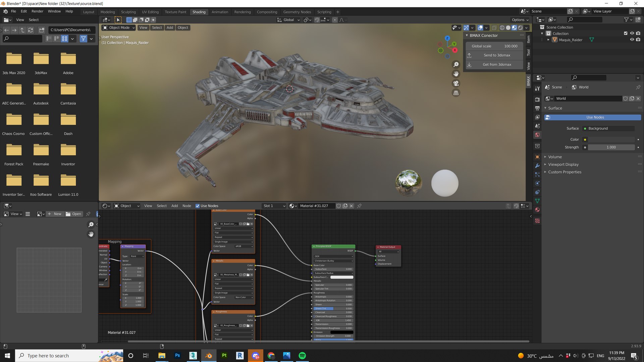The height and width of the screenshot is (362, 644).
Task: Click the viewport zoom magnifier gizmo
Action: pos(456,64)
